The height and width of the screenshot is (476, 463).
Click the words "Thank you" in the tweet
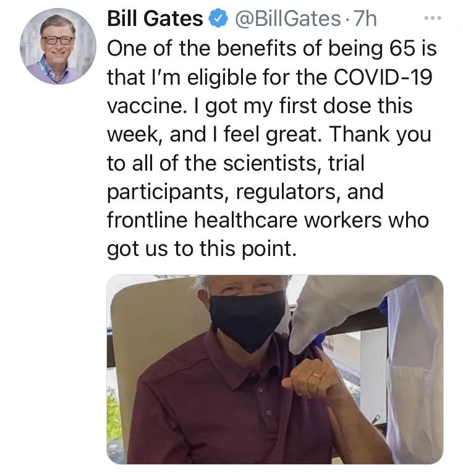point(380,134)
